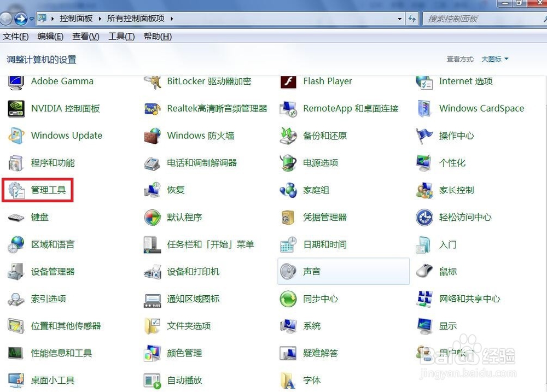
Task: Open the Windows Update icon
Action: pyautogui.click(x=16, y=136)
